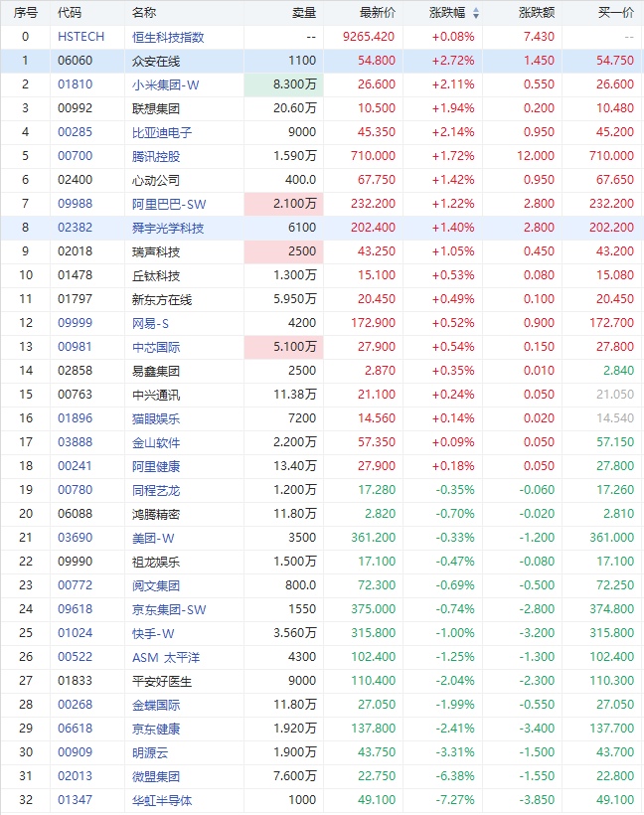Click change percent -7.27% cell
The image size is (644, 815).
click(x=455, y=800)
